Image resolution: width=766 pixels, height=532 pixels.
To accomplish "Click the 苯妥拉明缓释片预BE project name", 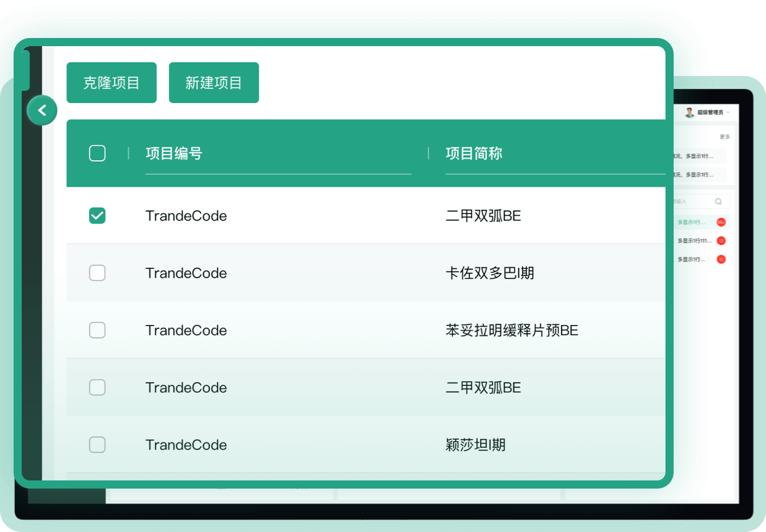I will tap(511, 330).
